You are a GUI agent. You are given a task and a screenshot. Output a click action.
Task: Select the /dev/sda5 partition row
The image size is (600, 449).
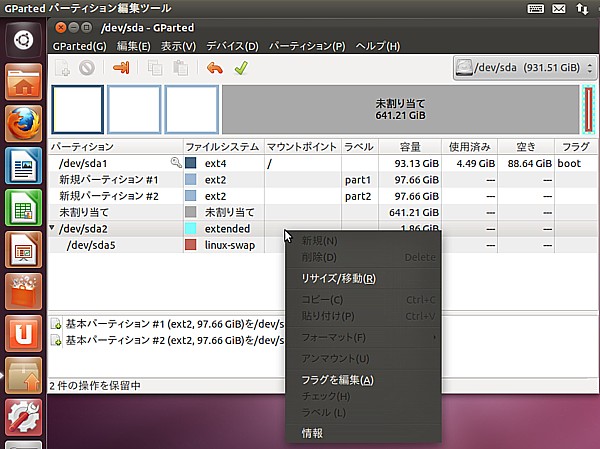tap(166, 245)
